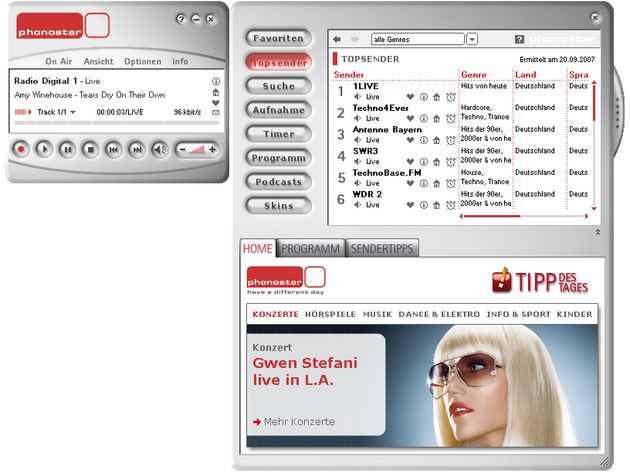Set timer alarm for 1LIVE
The image size is (630, 472).
coord(450,97)
